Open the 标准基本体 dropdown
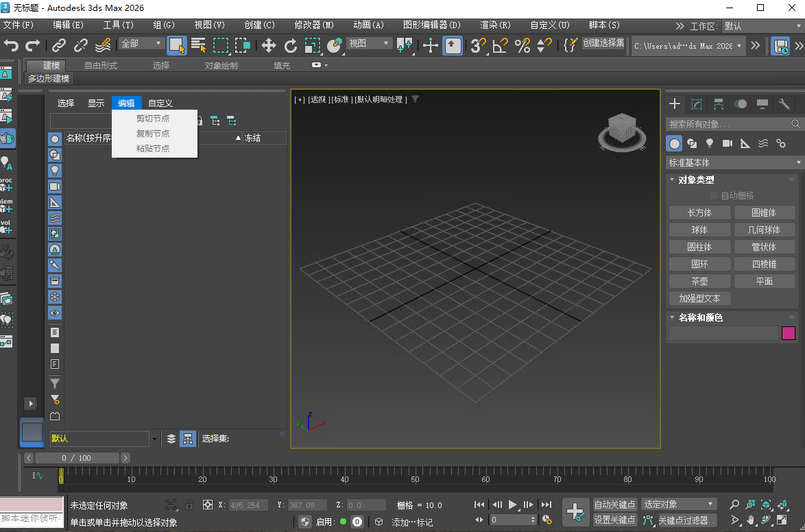The image size is (805, 532). [732, 162]
